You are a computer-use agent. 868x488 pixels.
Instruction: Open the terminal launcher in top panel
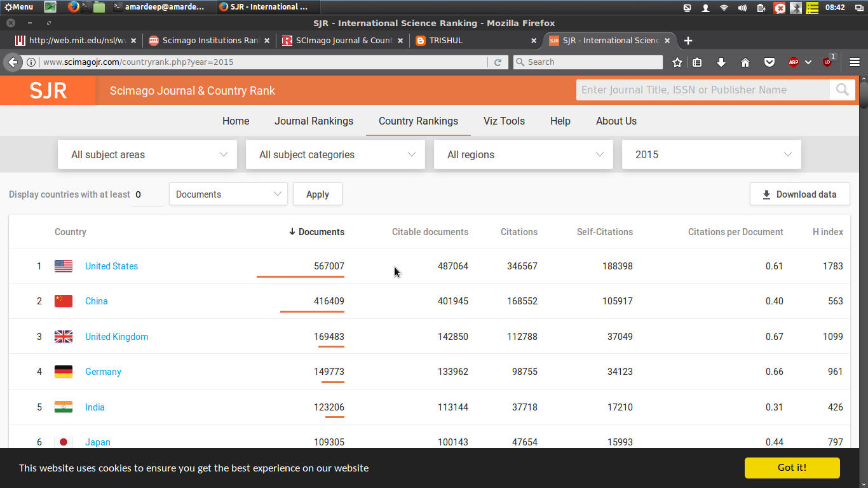(x=86, y=7)
